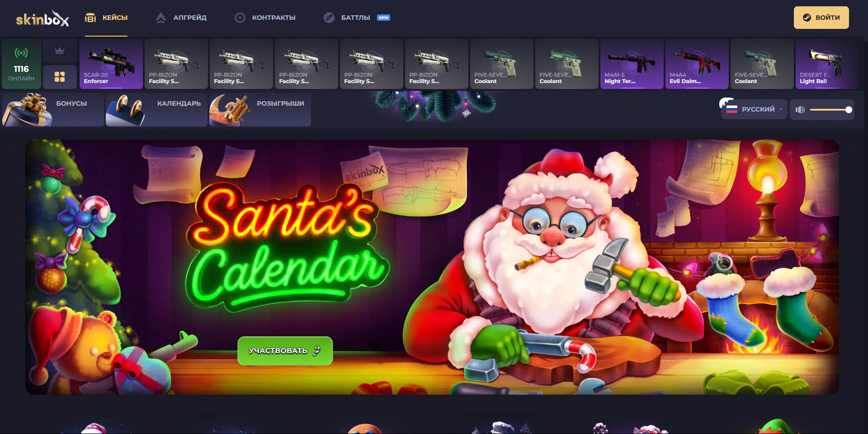Click the online users counter icon
Screen dimensions: 868x434
[x=21, y=53]
